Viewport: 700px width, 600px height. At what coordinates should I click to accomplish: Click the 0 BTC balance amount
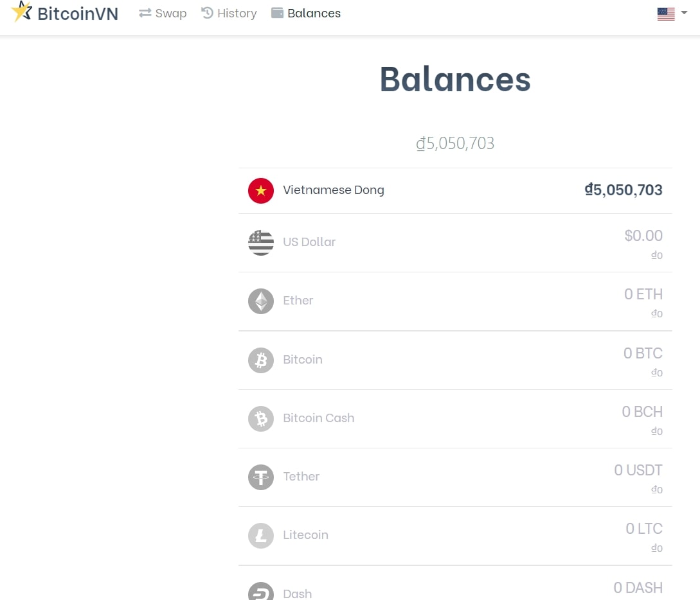point(643,353)
